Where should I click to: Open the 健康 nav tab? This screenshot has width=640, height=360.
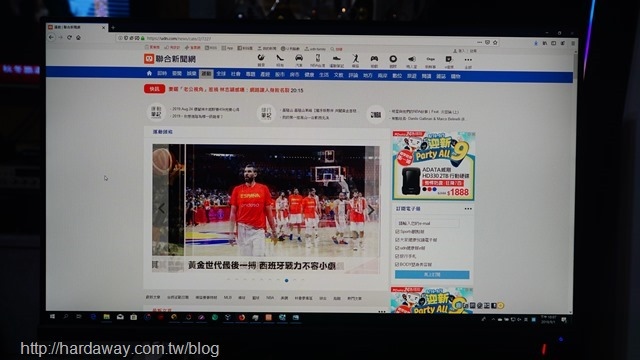[x=309, y=75]
